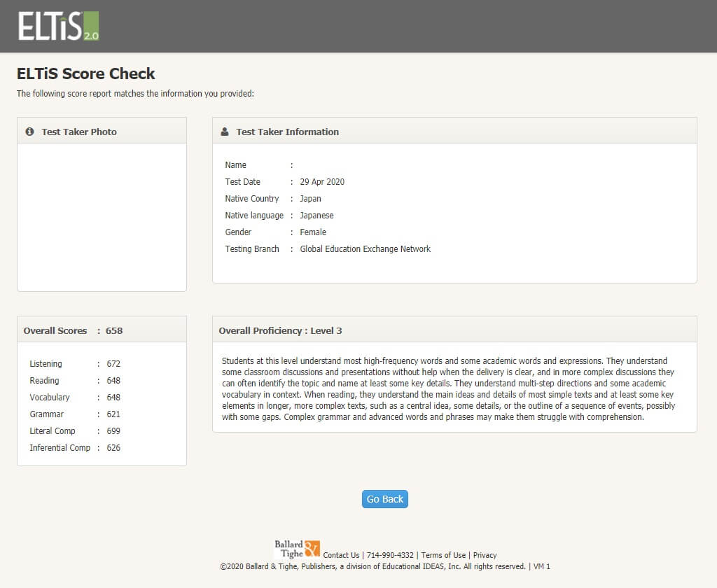Click the Ballard & Tighe footer logo
This screenshot has width=717, height=588.
(x=297, y=549)
